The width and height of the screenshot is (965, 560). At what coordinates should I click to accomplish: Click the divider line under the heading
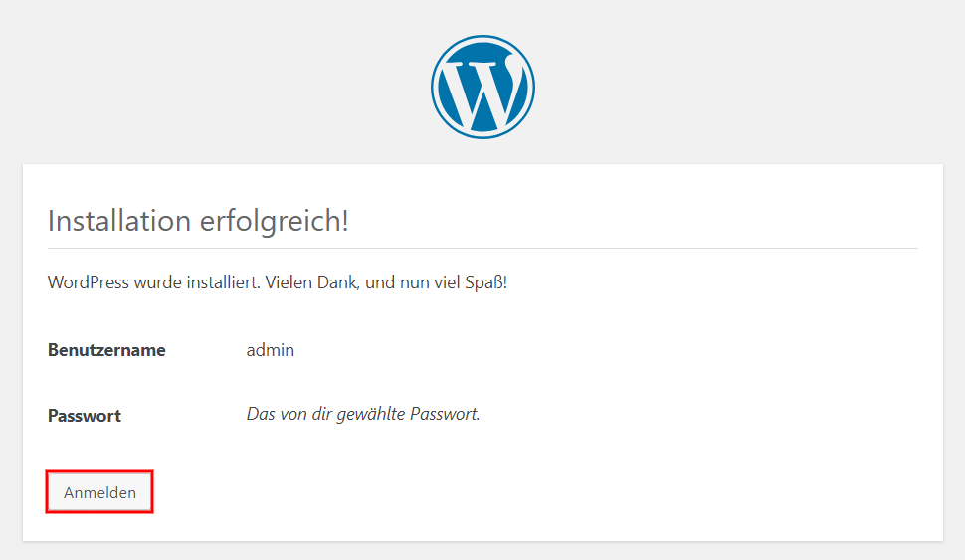tap(482, 248)
